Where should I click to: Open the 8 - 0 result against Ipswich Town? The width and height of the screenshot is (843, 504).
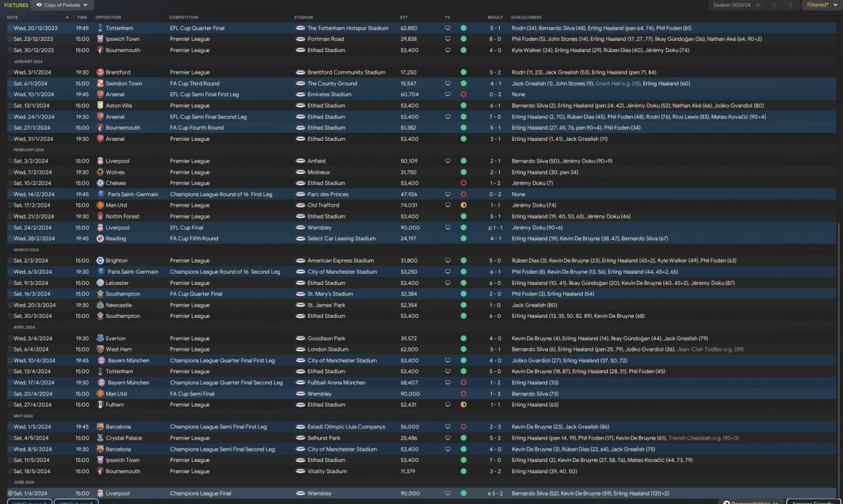[x=495, y=39]
